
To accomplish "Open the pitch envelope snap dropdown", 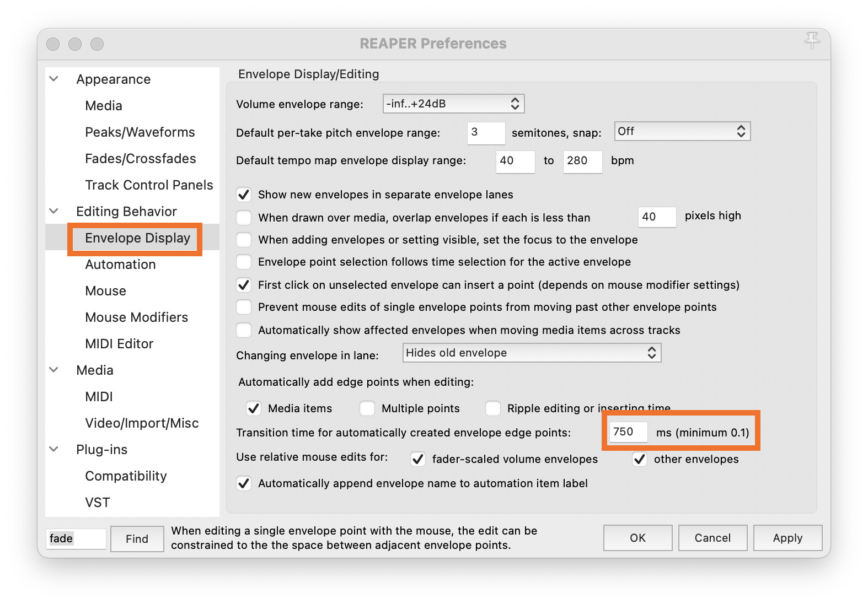I will click(682, 131).
